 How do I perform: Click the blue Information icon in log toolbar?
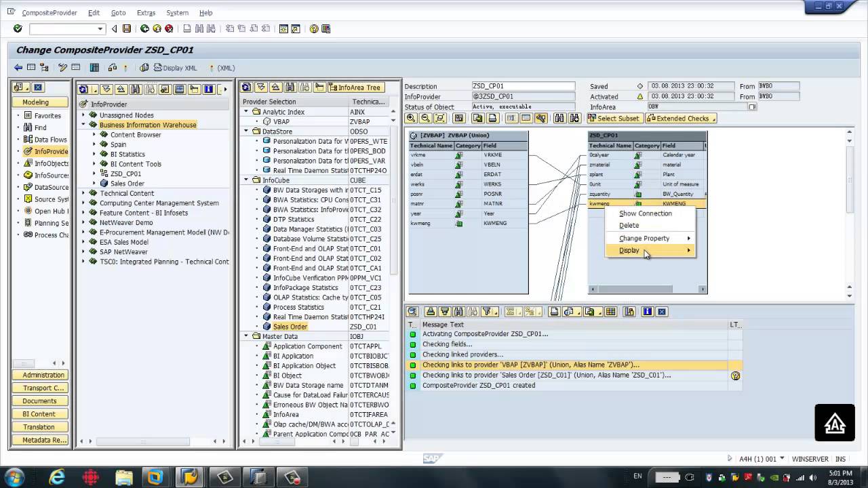[x=648, y=312]
